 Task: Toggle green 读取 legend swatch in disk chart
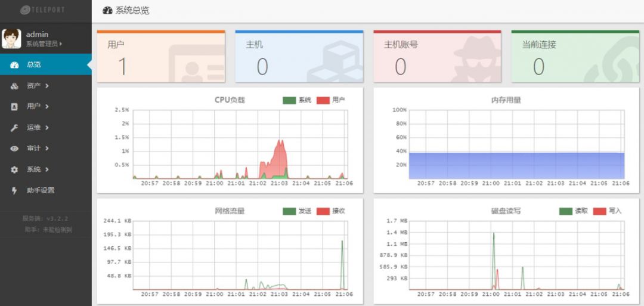[x=566, y=212]
